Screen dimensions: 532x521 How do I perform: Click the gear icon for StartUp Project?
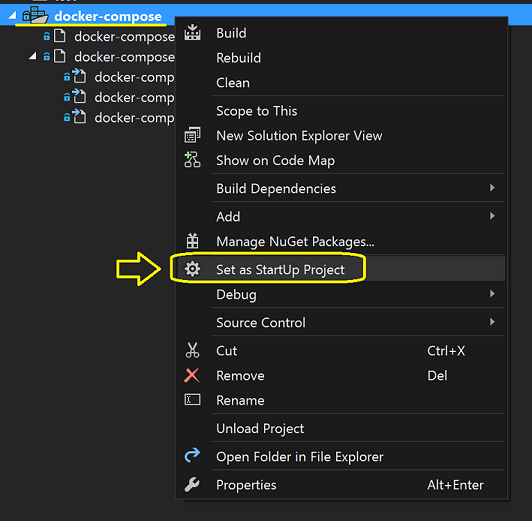pyautogui.click(x=192, y=269)
